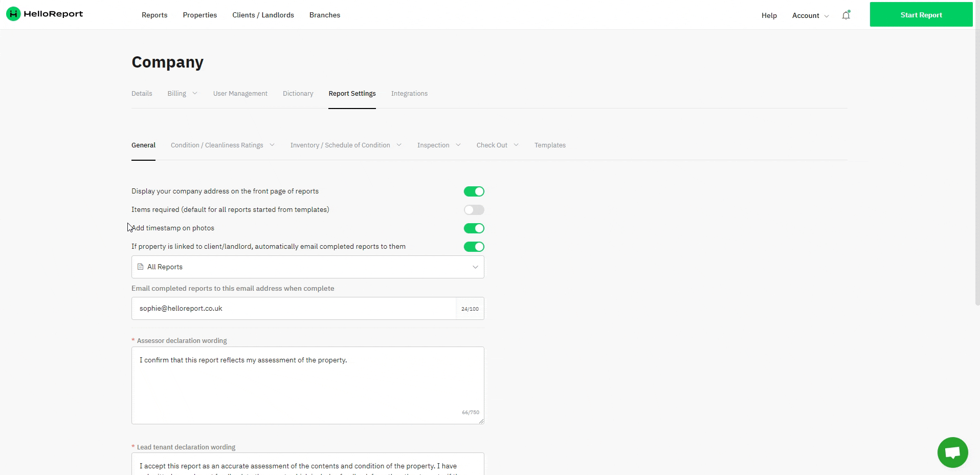Image resolution: width=980 pixels, height=475 pixels.
Task: Expand the Account menu
Action: 811,15
